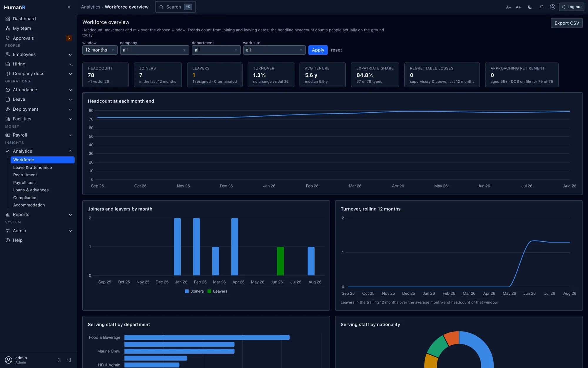
Task: Expand the Payroll menu chevron
Action: 70,135
